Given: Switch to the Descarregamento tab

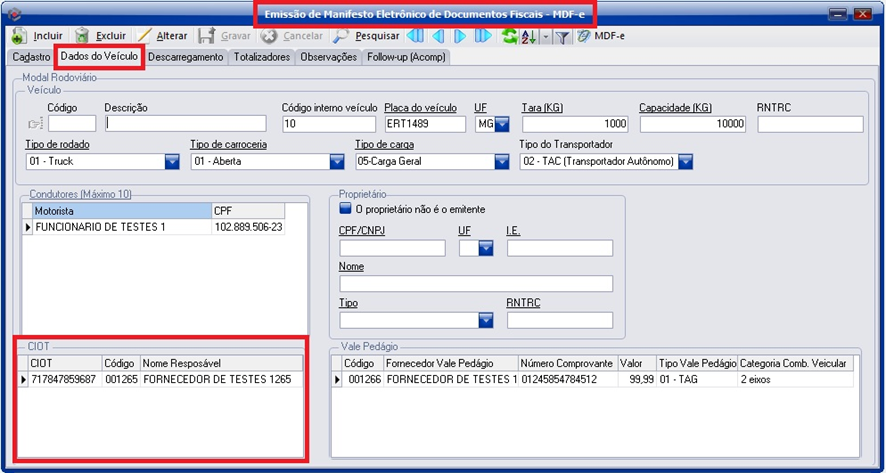Looking at the screenshot, I should coord(186,58).
